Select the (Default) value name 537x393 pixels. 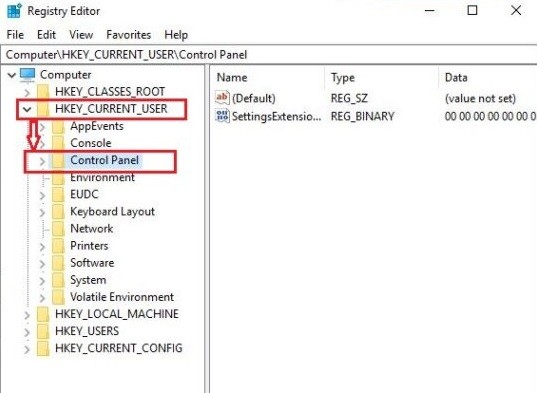253,99
